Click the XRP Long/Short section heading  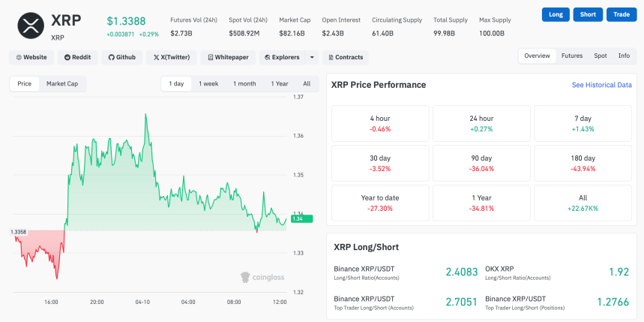pyautogui.click(x=367, y=247)
